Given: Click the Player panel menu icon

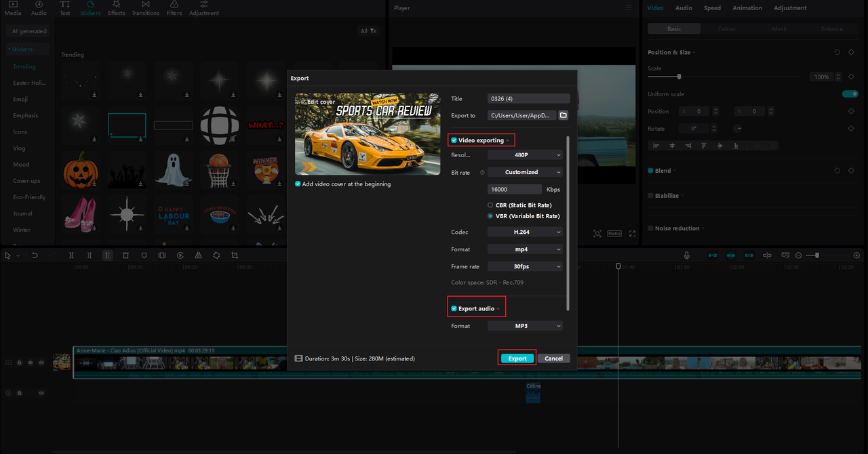Looking at the screenshot, I should point(627,8).
